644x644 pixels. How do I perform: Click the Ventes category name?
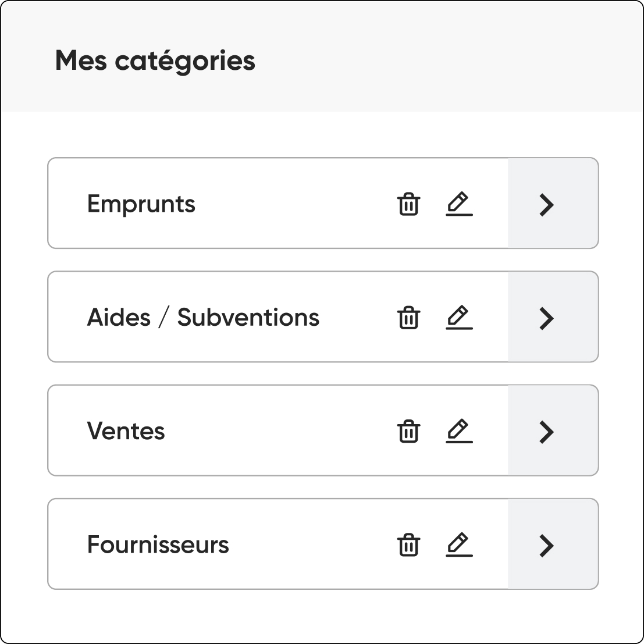pyautogui.click(x=126, y=431)
